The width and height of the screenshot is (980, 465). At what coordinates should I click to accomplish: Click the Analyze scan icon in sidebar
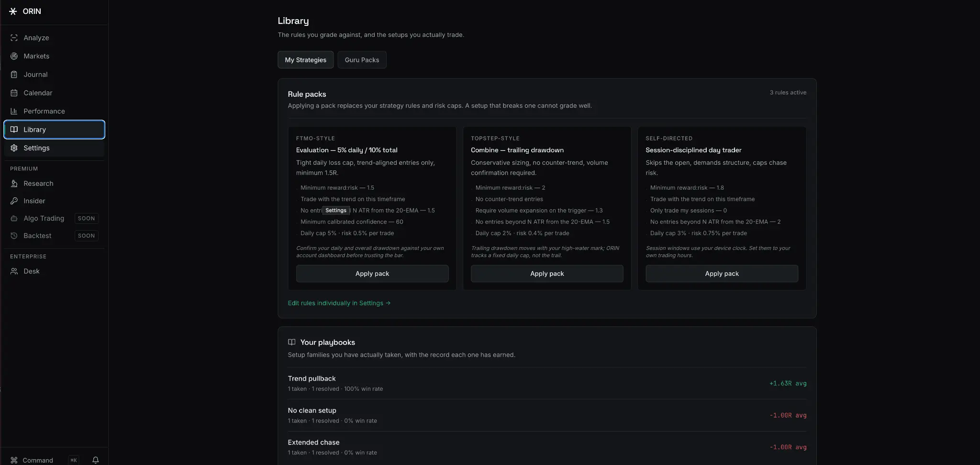coord(14,38)
